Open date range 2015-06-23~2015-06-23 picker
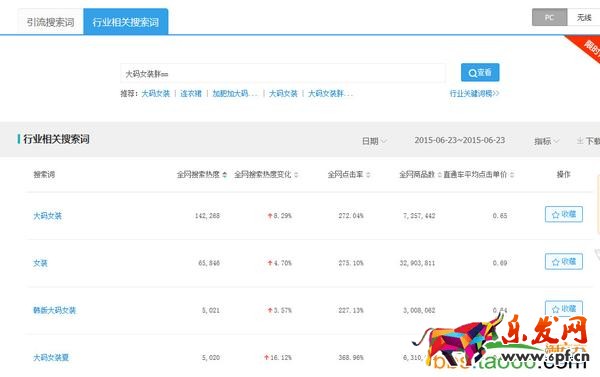600x377 pixels. coord(460,140)
